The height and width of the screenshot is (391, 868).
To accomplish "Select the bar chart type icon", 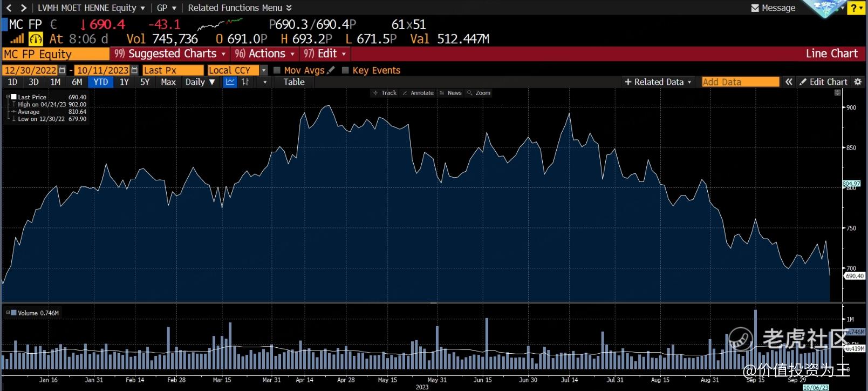I will click(x=245, y=82).
